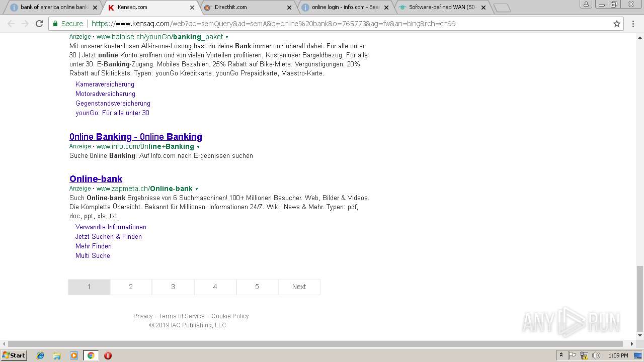
Task: Go to results page 4
Action: click(215, 287)
